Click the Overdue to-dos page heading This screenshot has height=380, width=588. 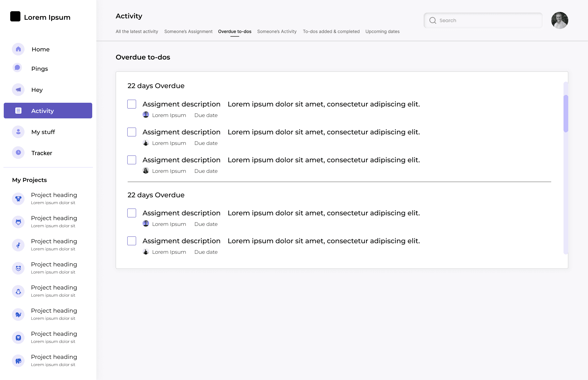[143, 57]
